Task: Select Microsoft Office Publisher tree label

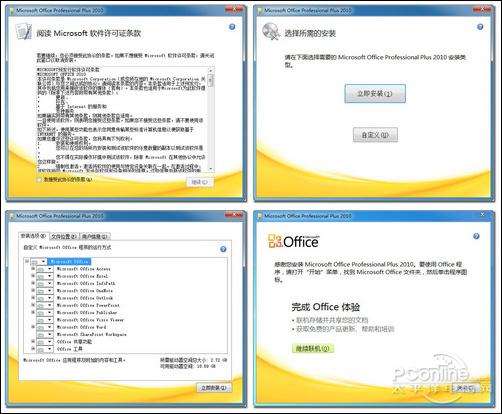Action: coord(87,313)
